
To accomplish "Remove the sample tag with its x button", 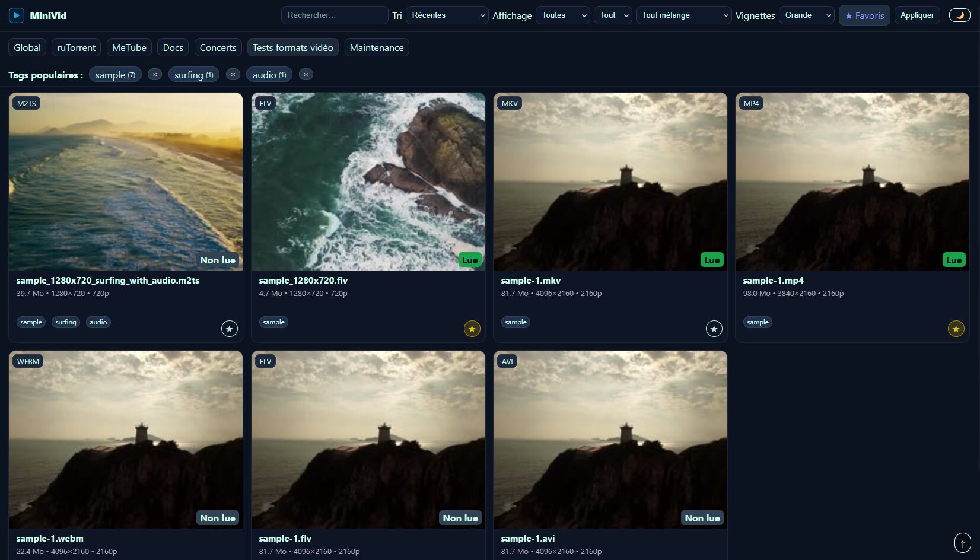I will click(155, 75).
